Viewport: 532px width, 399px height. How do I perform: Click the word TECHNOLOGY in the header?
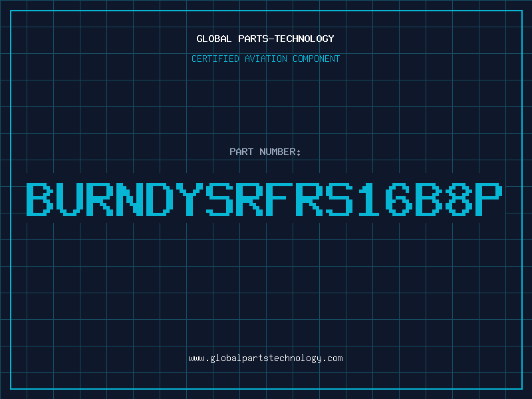point(305,39)
